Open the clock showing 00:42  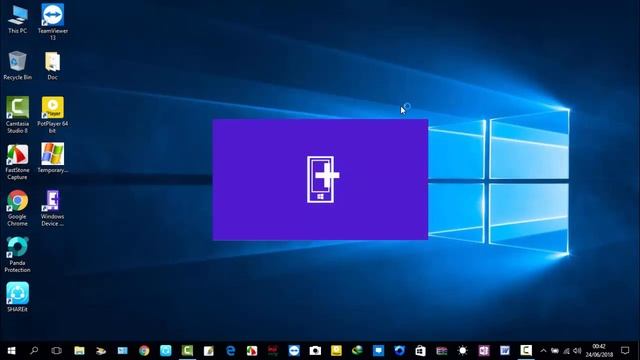tap(599, 351)
